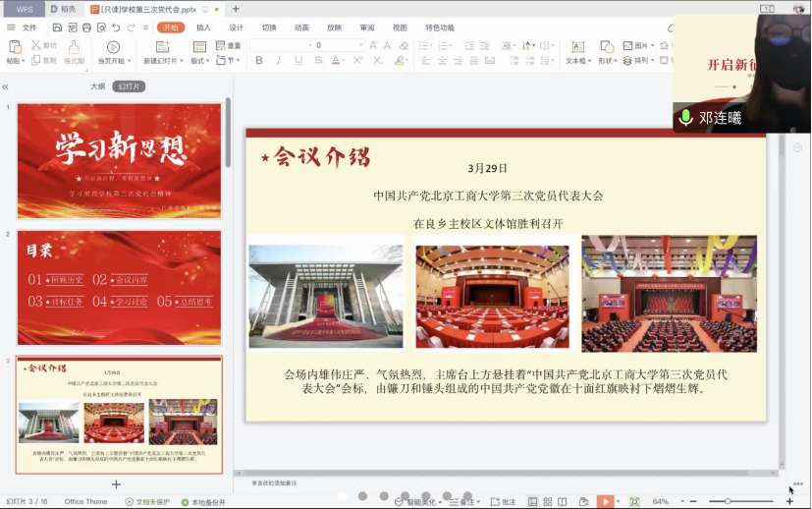The image size is (812, 509).
Task: Click the 稻壳 tab in title bar
Action: (x=63, y=9)
